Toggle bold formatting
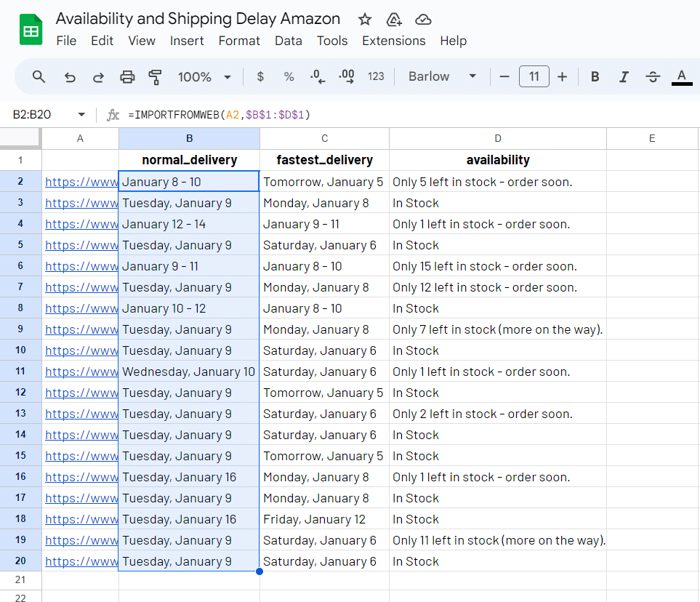The height and width of the screenshot is (602, 700). pos(595,76)
